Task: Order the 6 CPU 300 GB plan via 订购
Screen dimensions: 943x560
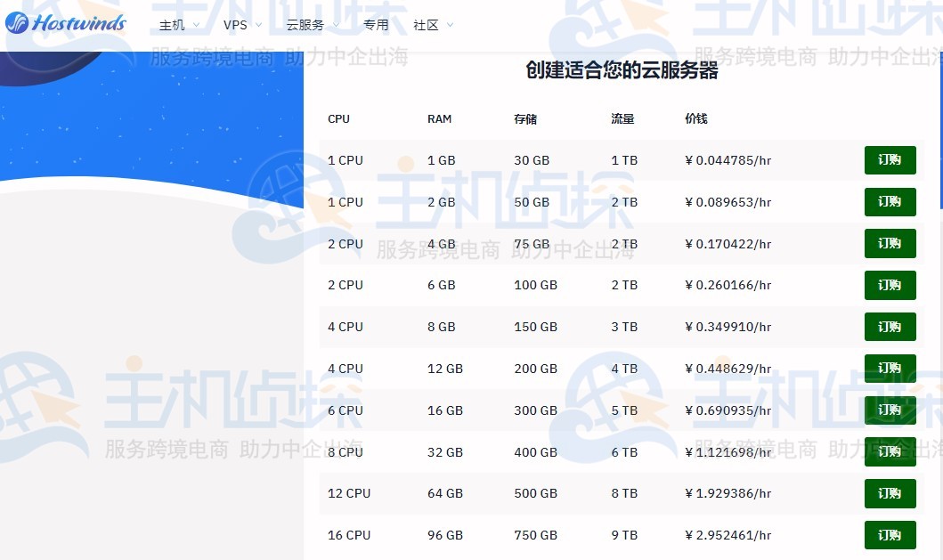Action: [890, 410]
